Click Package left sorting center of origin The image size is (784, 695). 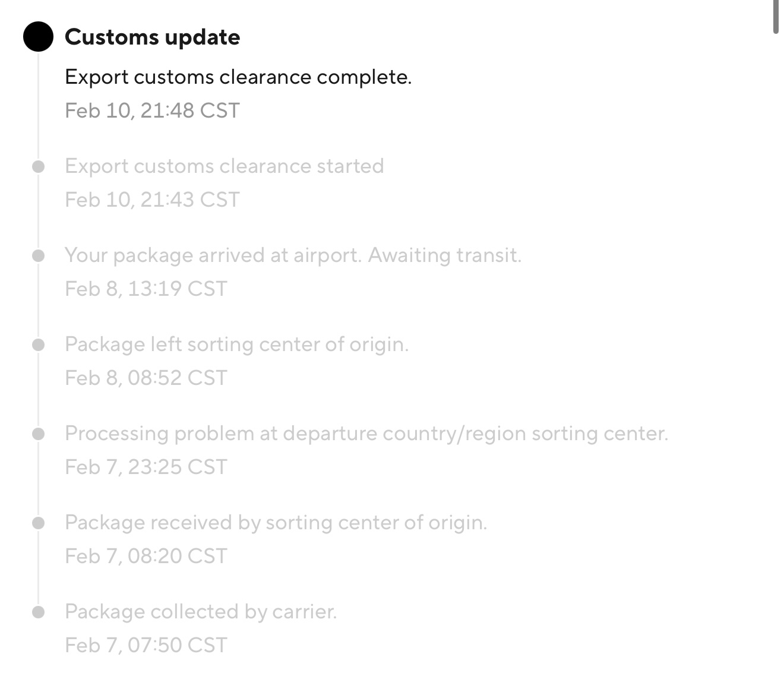(x=236, y=345)
